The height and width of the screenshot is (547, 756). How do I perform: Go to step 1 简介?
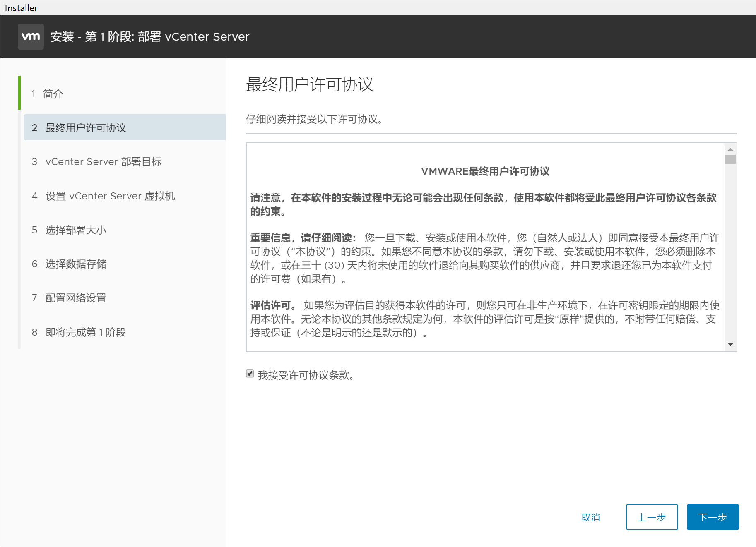pos(53,94)
